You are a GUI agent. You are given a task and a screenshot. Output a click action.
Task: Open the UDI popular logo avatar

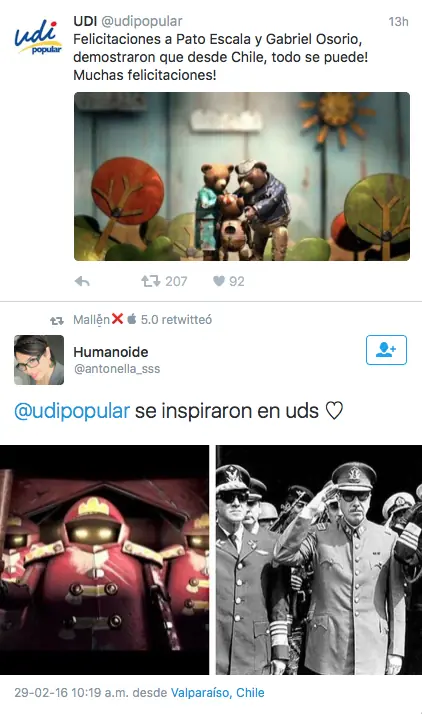(38, 37)
